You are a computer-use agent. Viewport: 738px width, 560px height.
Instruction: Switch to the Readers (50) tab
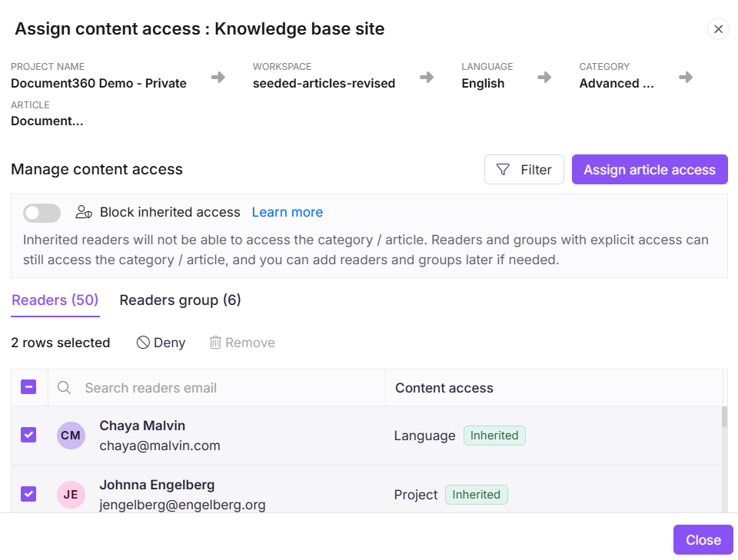point(55,300)
